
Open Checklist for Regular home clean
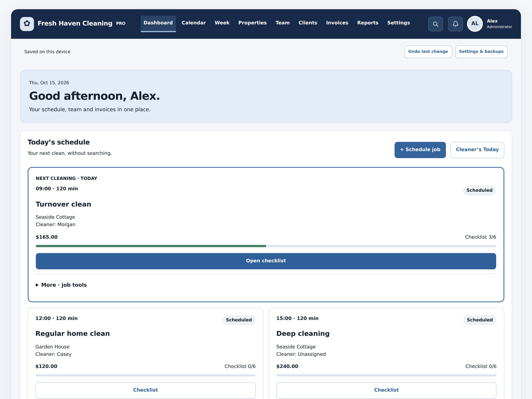(146, 390)
